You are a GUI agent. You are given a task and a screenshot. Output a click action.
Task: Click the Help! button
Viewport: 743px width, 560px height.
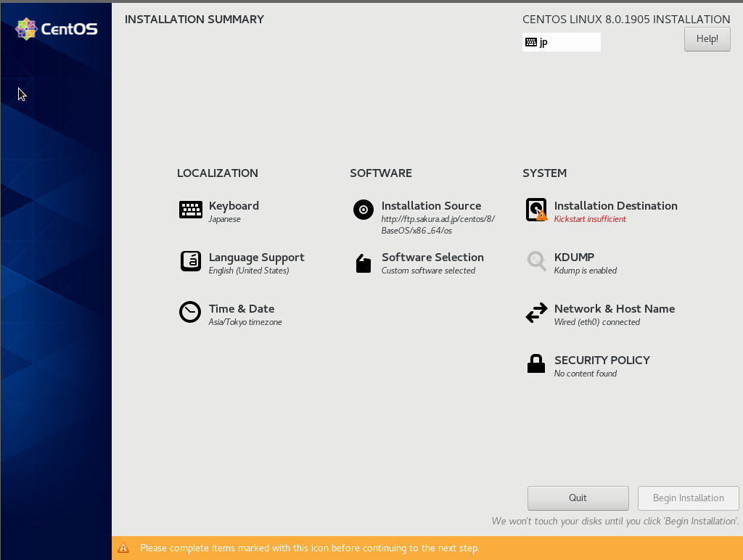[x=707, y=39]
